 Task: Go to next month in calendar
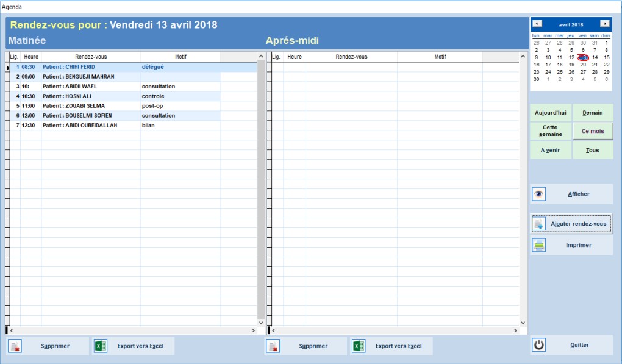(604, 24)
